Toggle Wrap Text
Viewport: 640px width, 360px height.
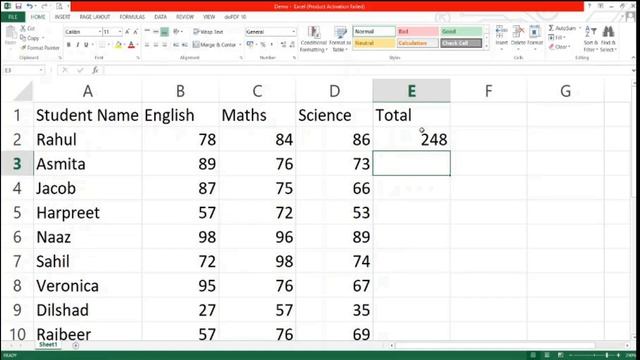click(x=208, y=32)
